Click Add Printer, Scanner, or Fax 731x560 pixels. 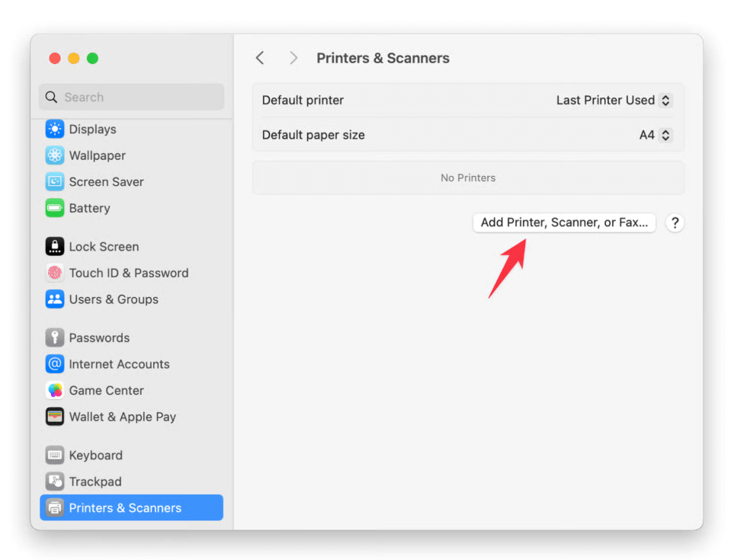coord(564,222)
